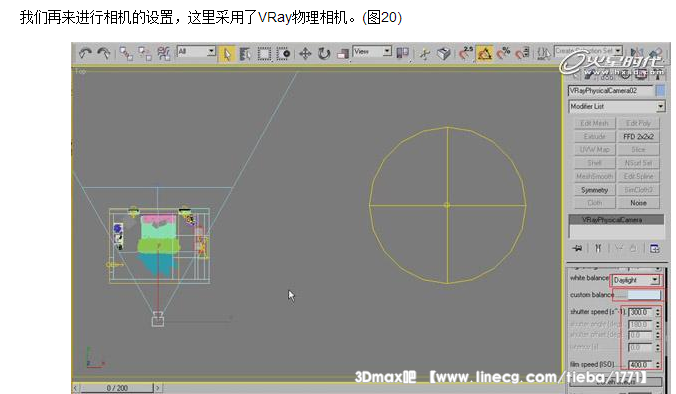Click the UVW Map modifier button

tap(594, 150)
